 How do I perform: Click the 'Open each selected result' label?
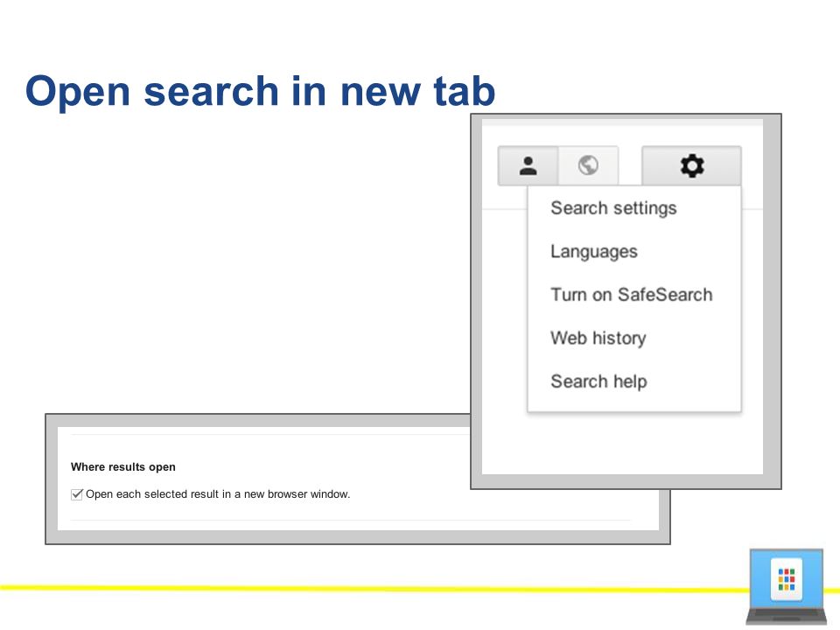(x=218, y=493)
